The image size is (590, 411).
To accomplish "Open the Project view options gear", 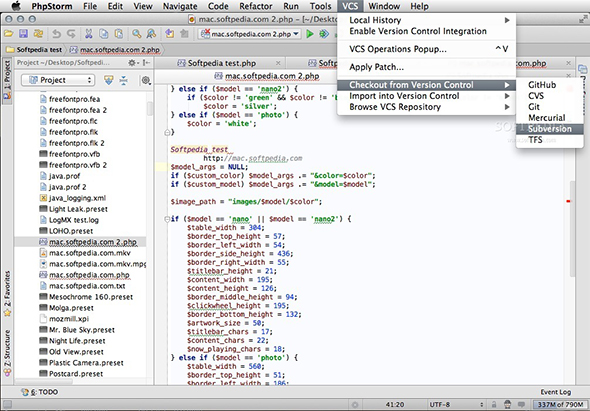I will (146, 80).
